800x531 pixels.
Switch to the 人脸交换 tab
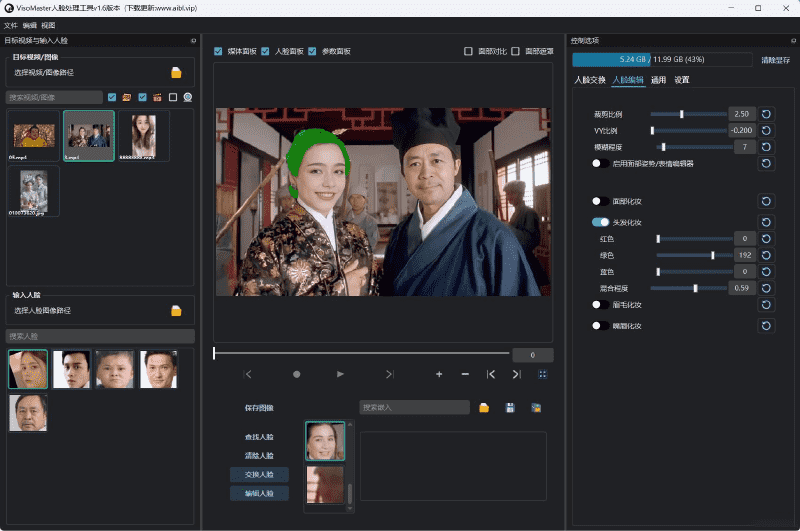pyautogui.click(x=590, y=80)
